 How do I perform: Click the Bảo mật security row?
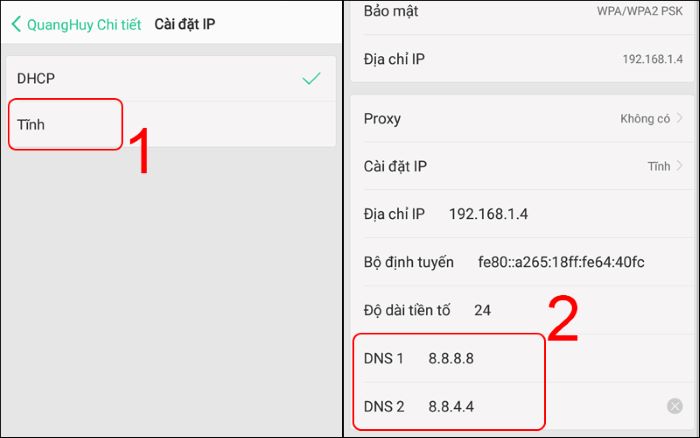pos(523,15)
